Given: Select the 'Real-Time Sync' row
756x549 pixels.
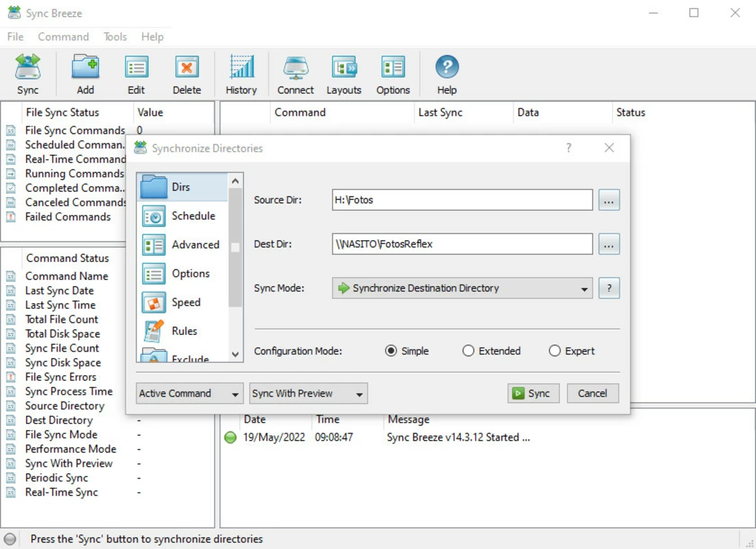Looking at the screenshot, I should pos(107,493).
